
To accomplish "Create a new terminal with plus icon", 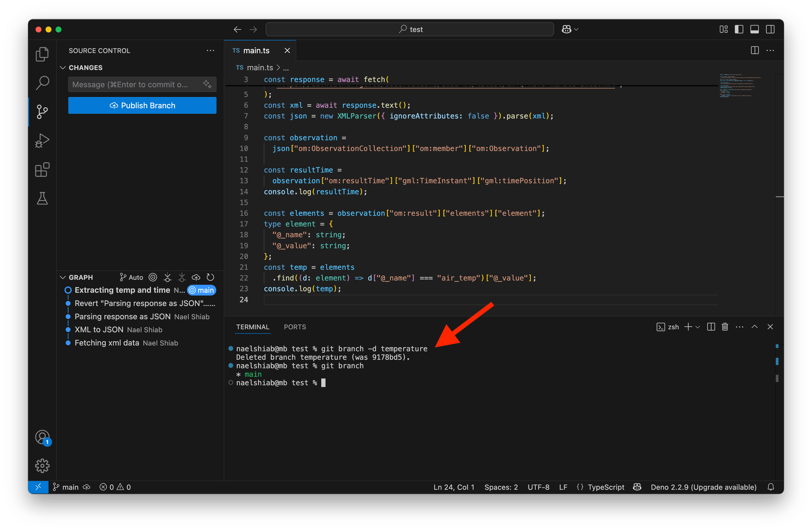I will [x=688, y=327].
